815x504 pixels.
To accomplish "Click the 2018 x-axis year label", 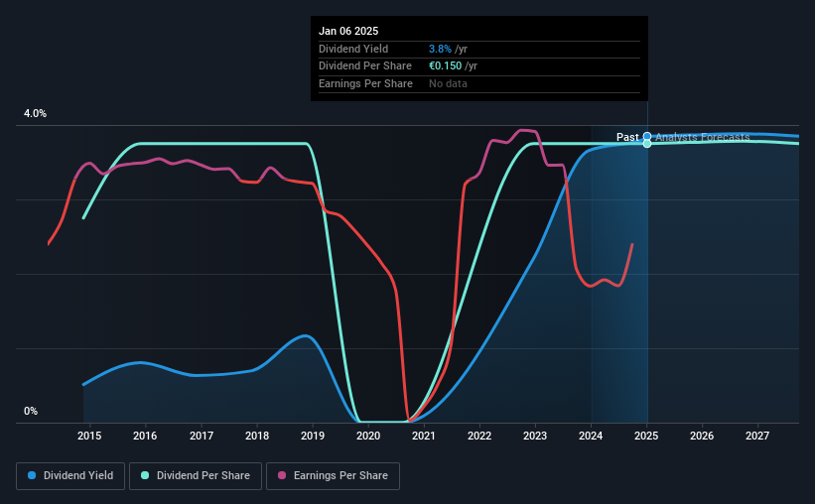I will coord(257,436).
